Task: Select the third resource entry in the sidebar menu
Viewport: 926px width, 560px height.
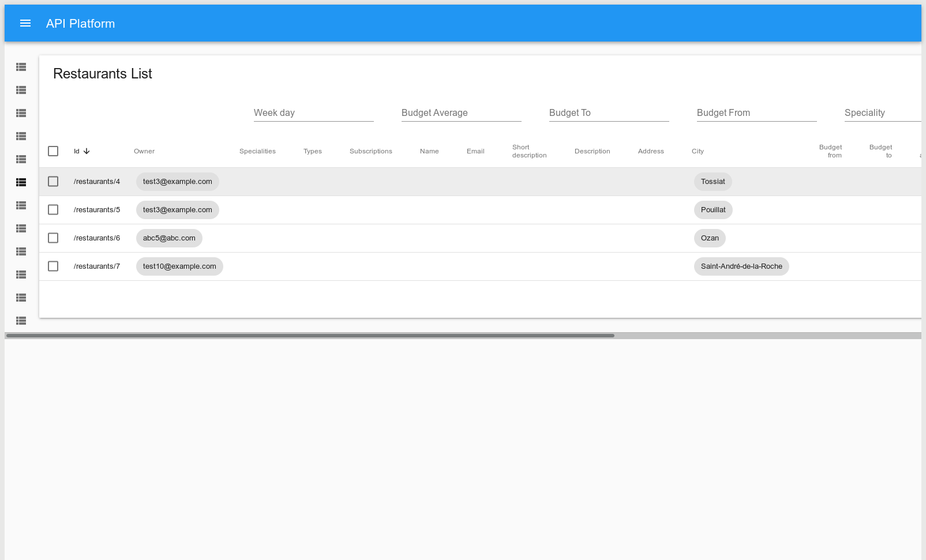Action: click(x=21, y=113)
